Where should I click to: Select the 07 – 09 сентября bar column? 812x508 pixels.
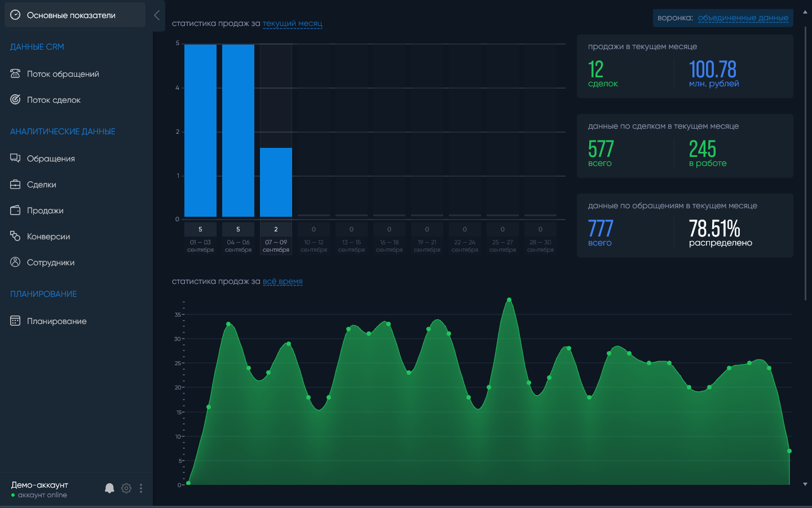(276, 150)
